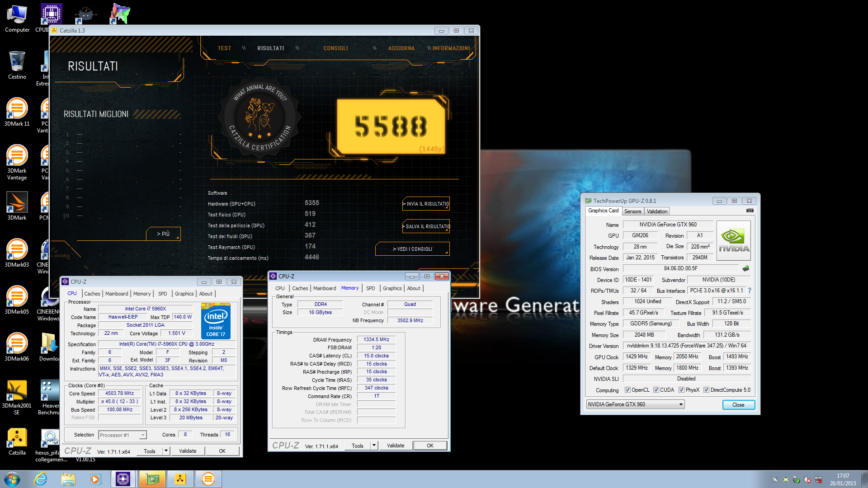
Task: Click the muted volume tray icon
Action: click(x=807, y=480)
